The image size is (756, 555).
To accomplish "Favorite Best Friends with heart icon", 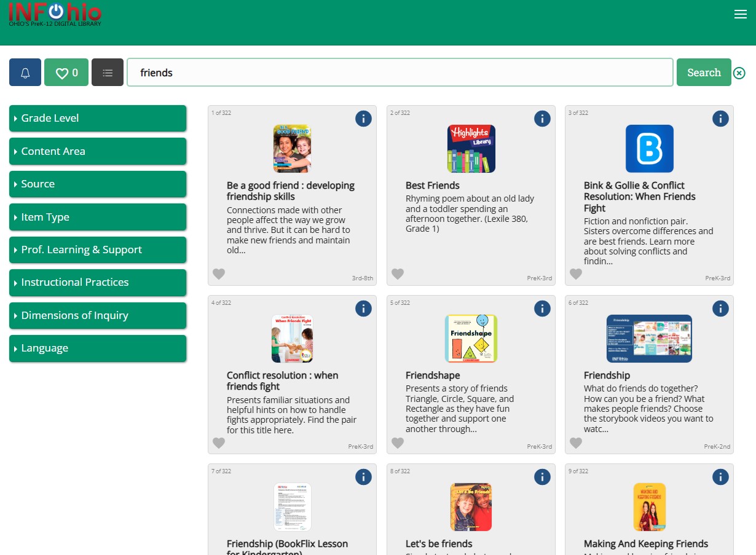I will coord(398,274).
